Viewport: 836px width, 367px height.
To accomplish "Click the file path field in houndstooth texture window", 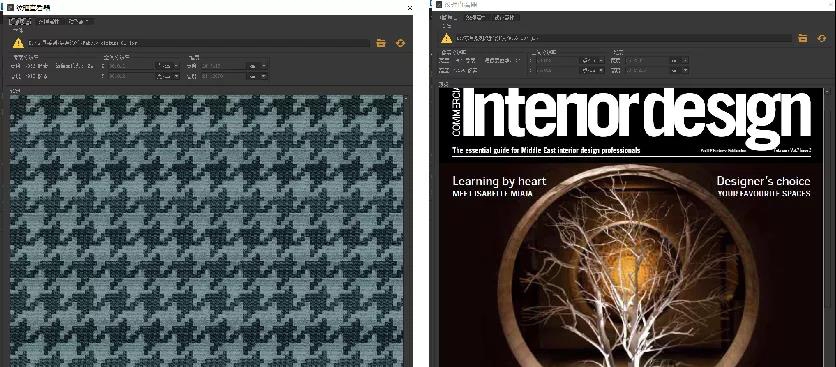I will [x=199, y=43].
